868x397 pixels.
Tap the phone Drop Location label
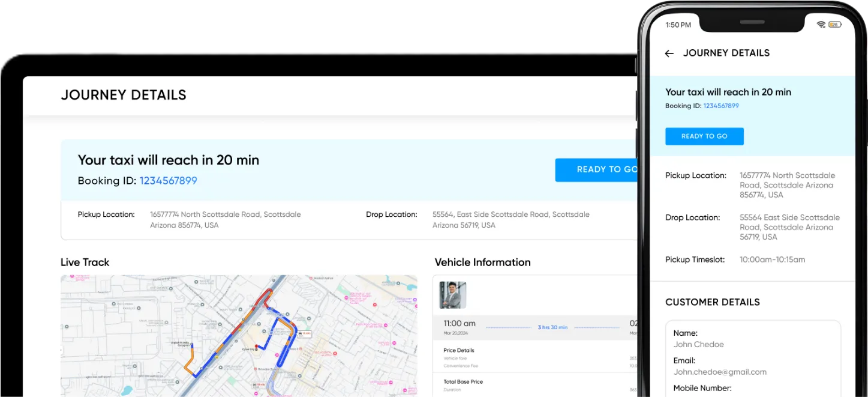pos(692,217)
